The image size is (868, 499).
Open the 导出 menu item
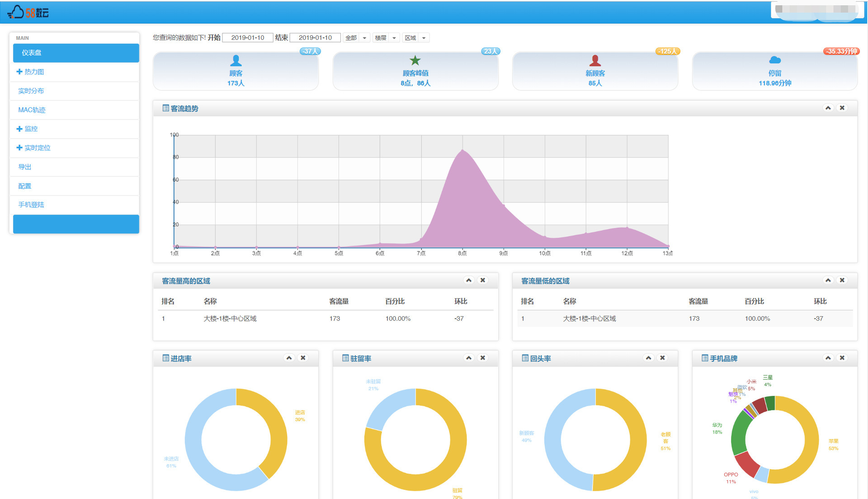coord(25,167)
